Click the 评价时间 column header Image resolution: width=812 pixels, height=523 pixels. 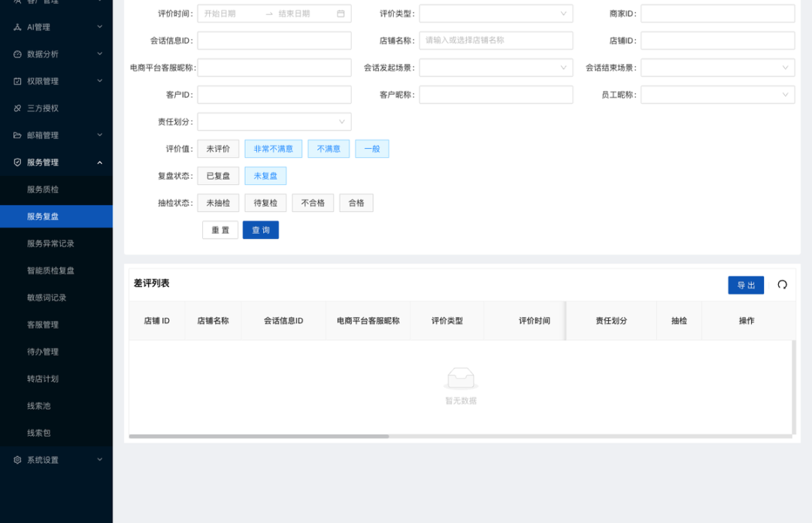pyautogui.click(x=535, y=321)
